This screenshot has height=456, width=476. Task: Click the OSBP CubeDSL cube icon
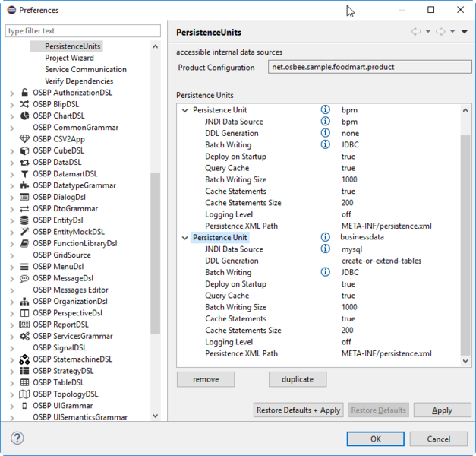24,150
